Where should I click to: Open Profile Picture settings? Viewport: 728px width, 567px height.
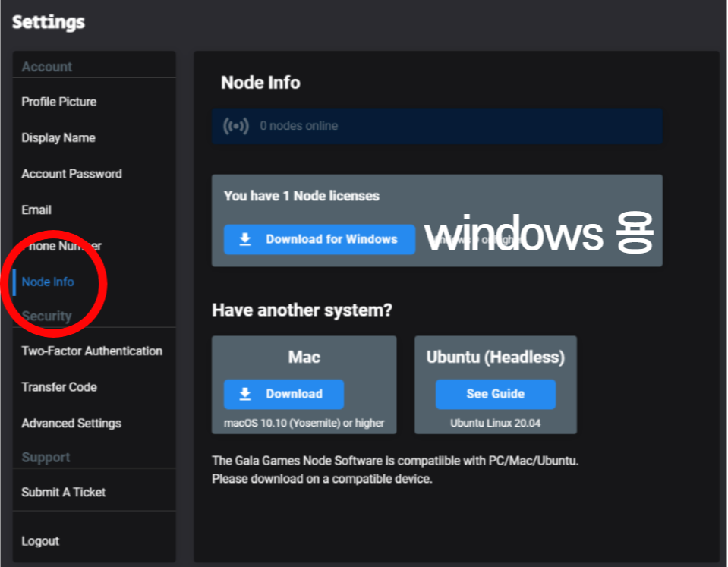(x=59, y=102)
